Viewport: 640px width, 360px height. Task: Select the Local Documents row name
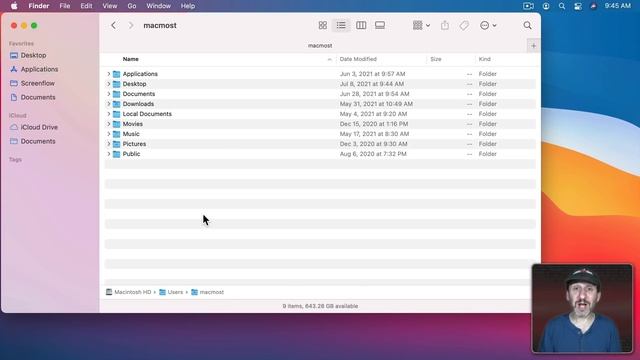(147, 114)
